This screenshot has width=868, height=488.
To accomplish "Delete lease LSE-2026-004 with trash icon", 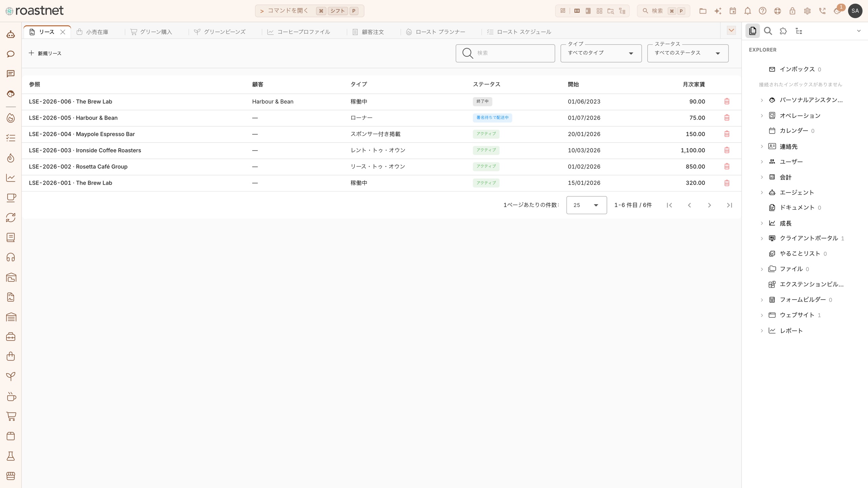I will (x=727, y=134).
